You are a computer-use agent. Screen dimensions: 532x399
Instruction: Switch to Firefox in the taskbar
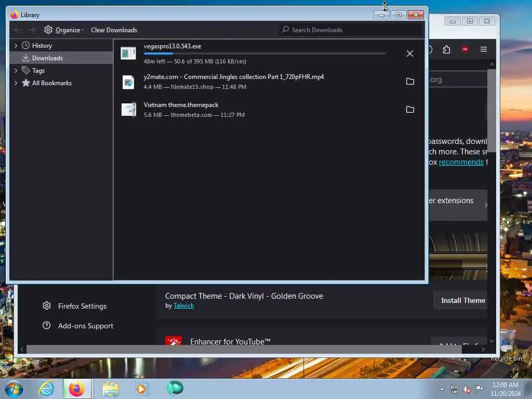point(77,389)
